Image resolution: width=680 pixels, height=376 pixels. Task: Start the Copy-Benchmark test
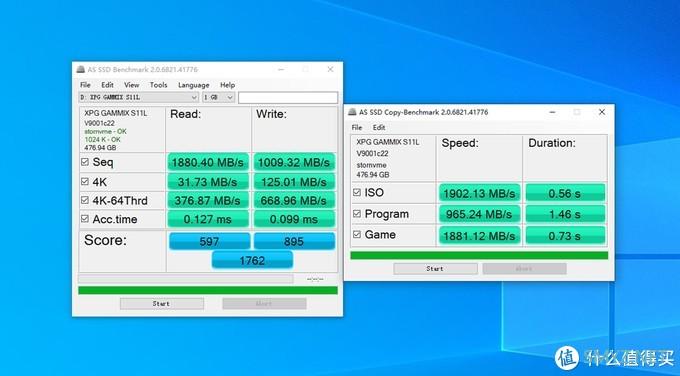[x=435, y=269]
